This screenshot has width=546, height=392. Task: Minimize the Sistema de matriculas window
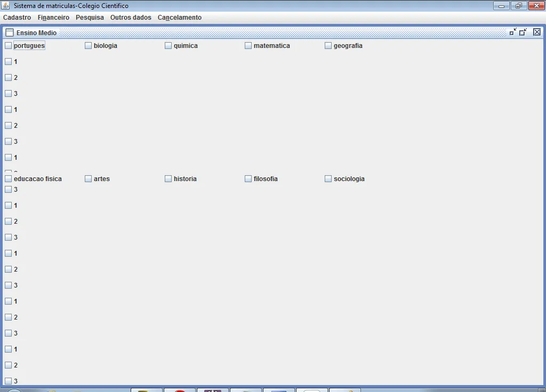(x=501, y=5)
